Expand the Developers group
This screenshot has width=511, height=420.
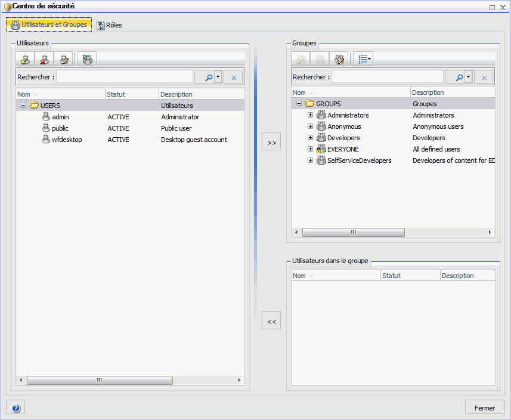pyautogui.click(x=310, y=138)
